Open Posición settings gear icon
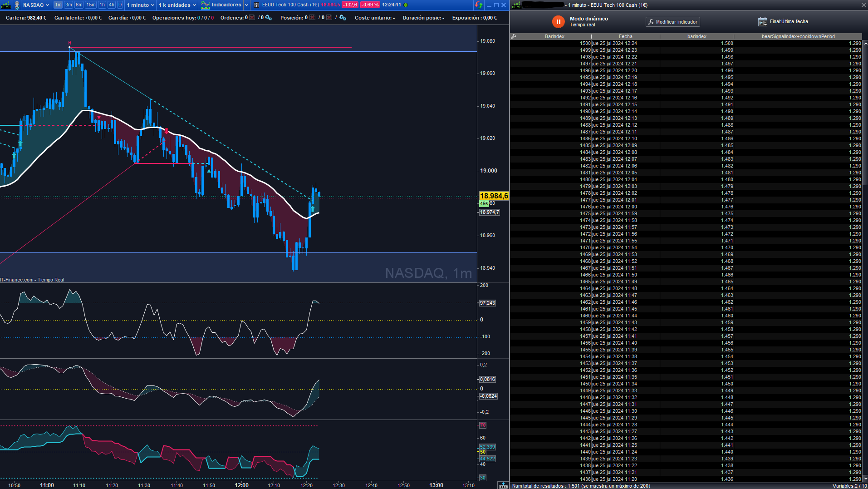This screenshot has height=489, width=868. click(x=343, y=18)
